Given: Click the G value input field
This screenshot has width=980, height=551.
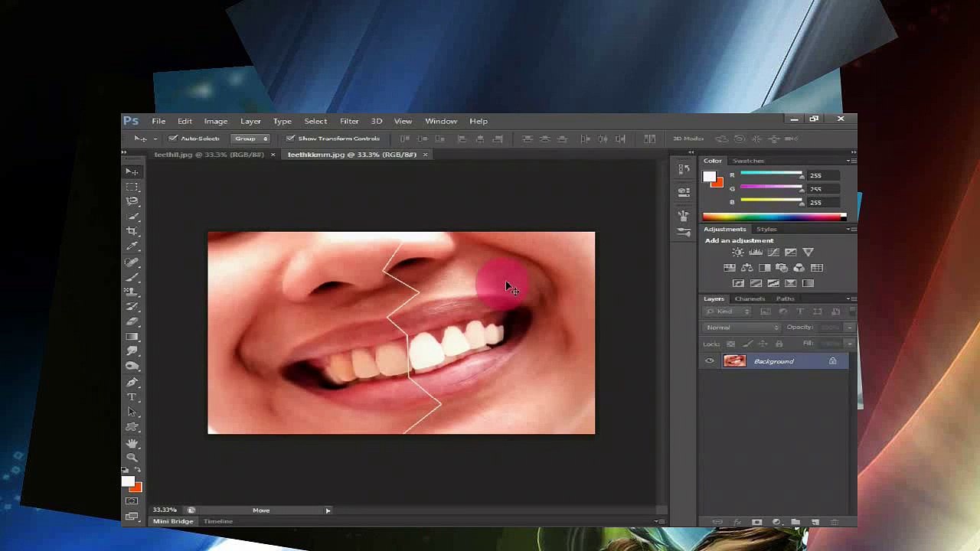Looking at the screenshot, I should tap(822, 189).
